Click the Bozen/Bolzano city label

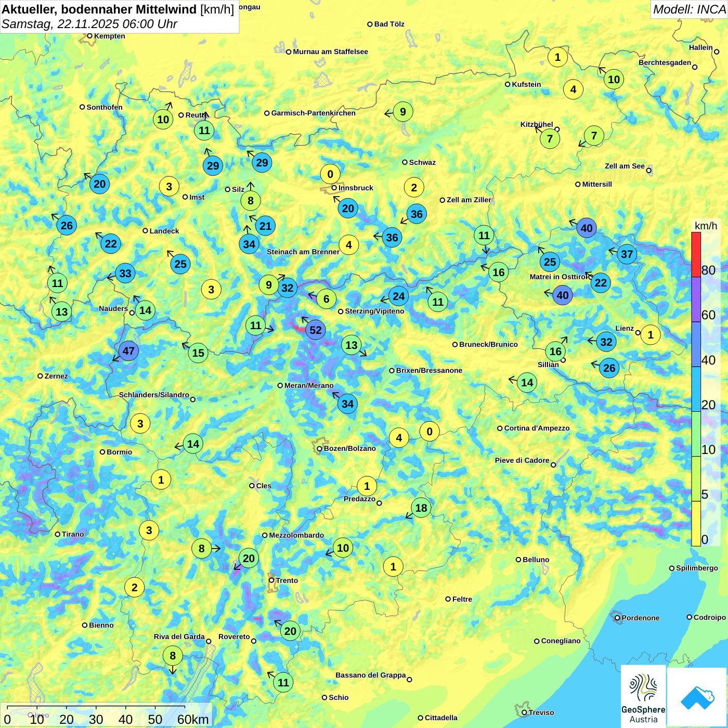pos(349,448)
